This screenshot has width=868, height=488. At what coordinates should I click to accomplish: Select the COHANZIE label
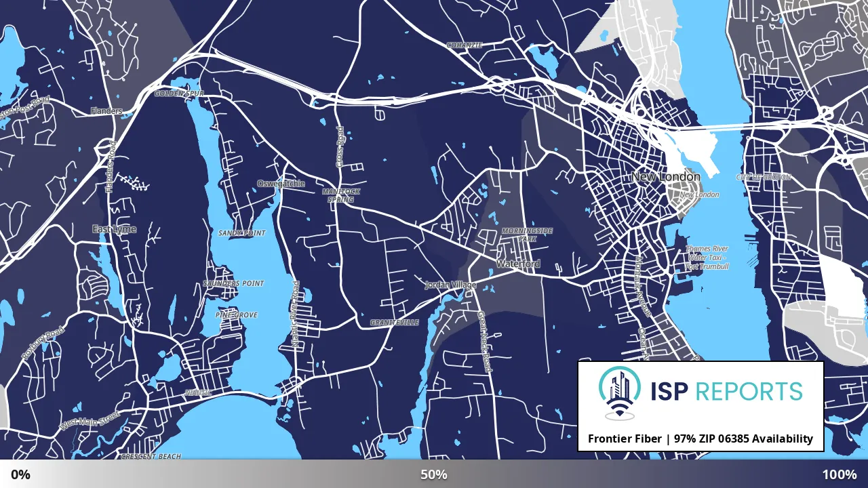[465, 45]
